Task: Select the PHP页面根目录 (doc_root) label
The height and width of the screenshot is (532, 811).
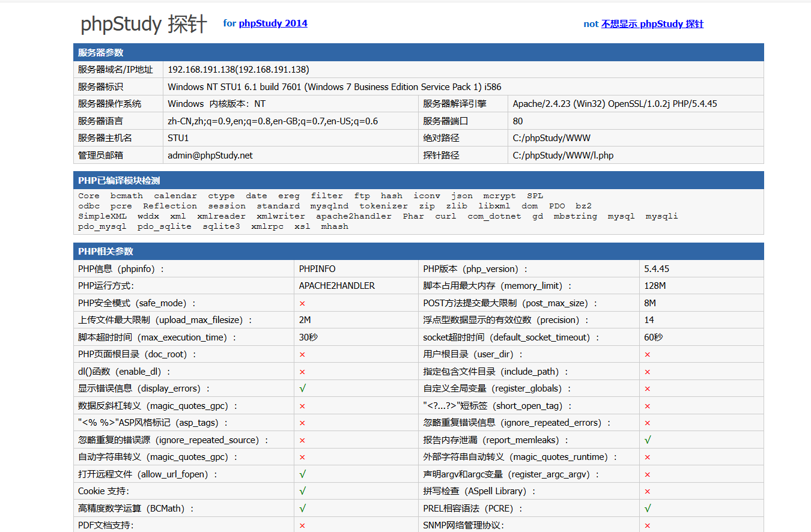Action: (138, 354)
